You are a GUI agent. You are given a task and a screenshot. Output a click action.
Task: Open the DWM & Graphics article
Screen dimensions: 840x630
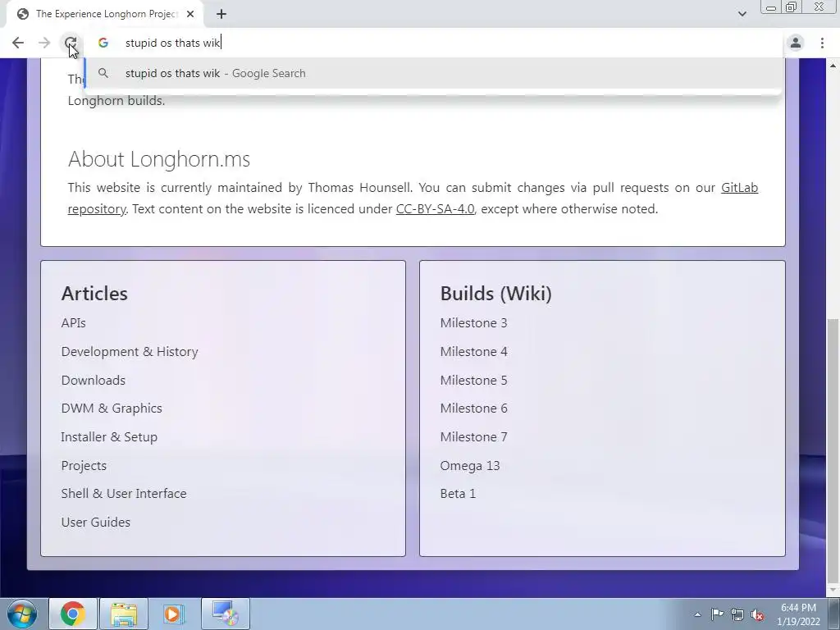(112, 409)
